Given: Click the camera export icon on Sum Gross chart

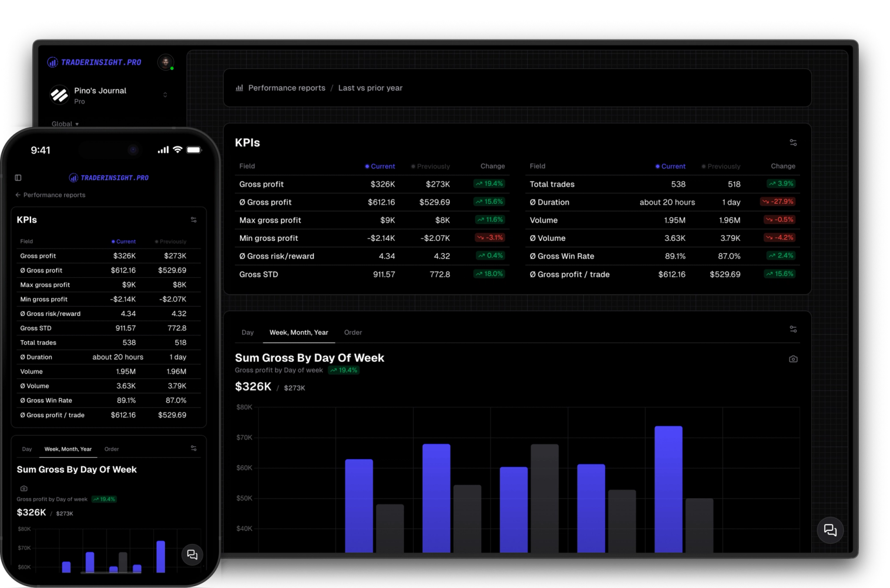Looking at the screenshot, I should click(x=792, y=358).
